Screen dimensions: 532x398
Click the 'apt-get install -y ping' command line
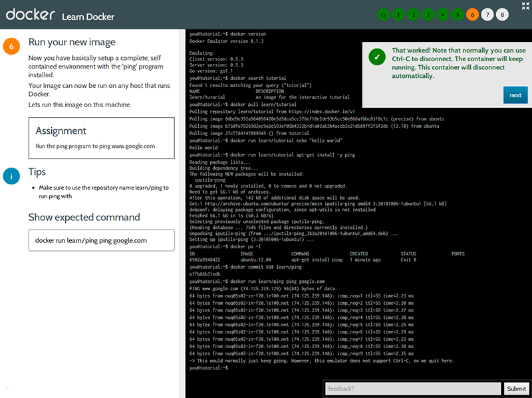(x=272, y=155)
